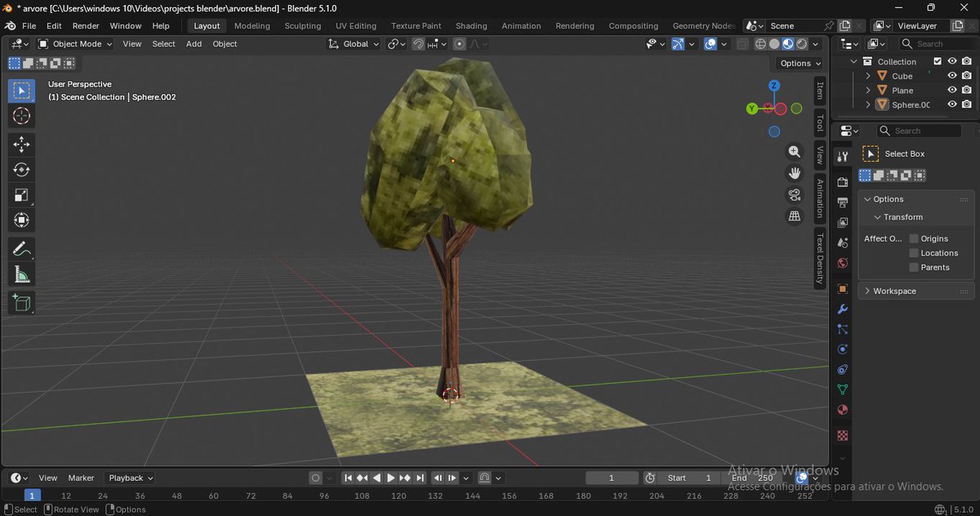Viewport: 980px width, 516px height.
Task: Click the End frame field 250
Action: (752, 478)
